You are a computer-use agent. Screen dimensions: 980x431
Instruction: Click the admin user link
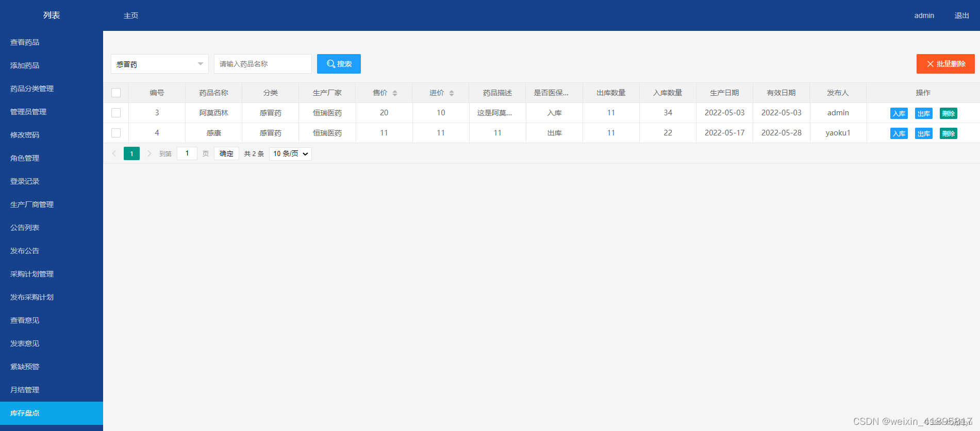(x=924, y=15)
